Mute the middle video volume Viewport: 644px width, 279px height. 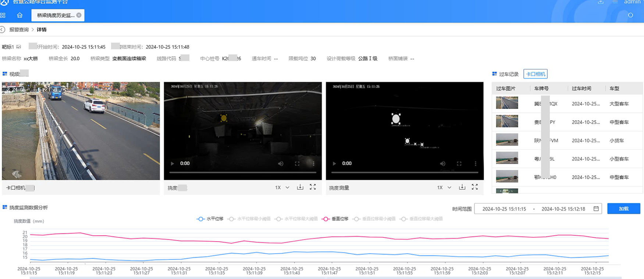click(x=281, y=164)
